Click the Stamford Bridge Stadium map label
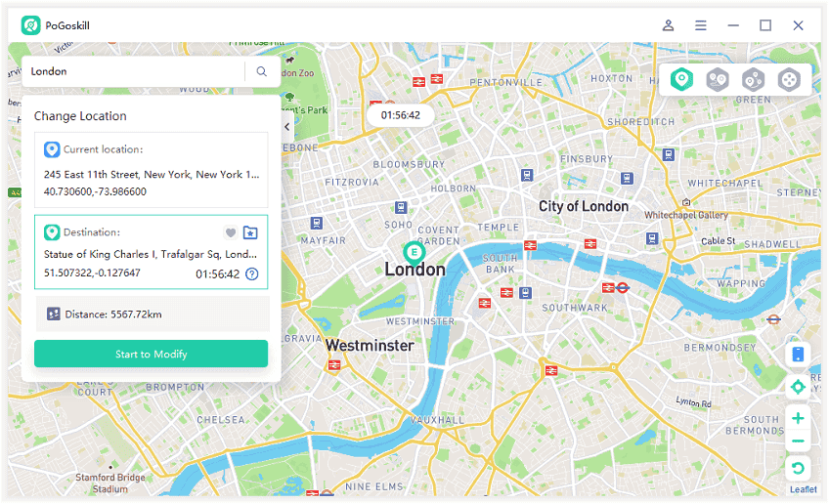This screenshot has height=504, width=829. point(109,483)
